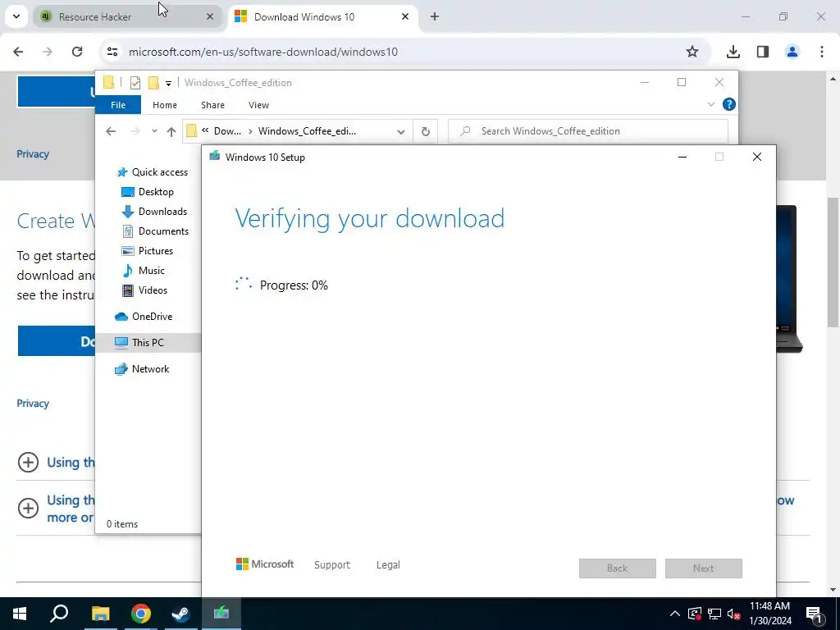
Task: Select Documents in navigation pane
Action: 155,231
